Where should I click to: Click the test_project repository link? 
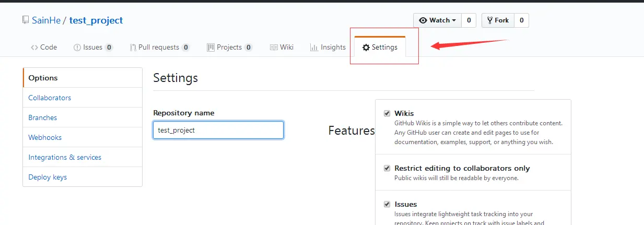pyautogui.click(x=96, y=21)
